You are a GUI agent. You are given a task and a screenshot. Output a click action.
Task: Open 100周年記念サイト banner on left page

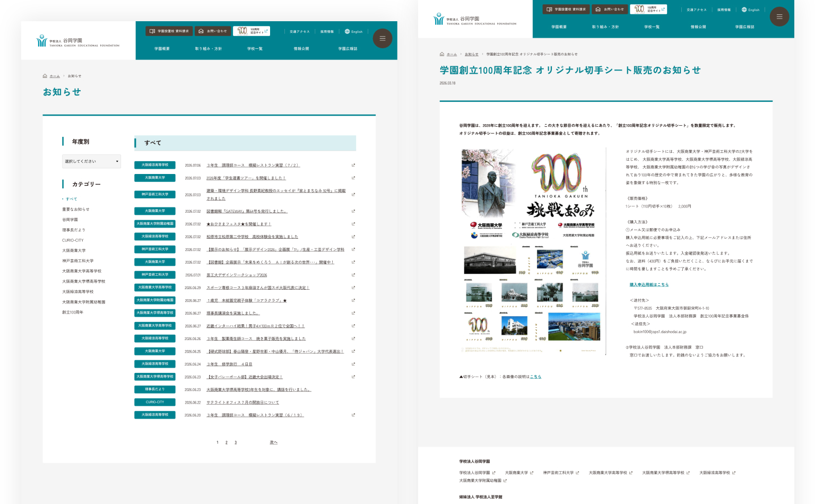click(252, 31)
